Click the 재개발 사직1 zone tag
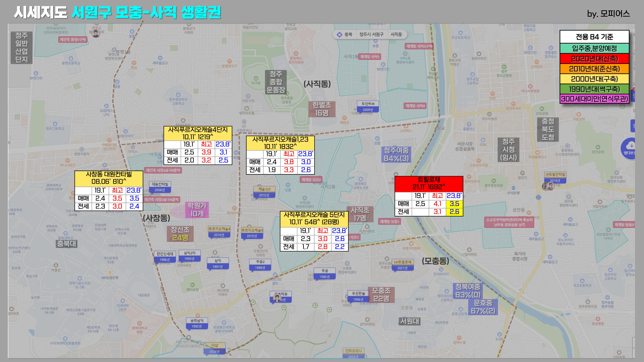644x362 pixels. [370, 57]
